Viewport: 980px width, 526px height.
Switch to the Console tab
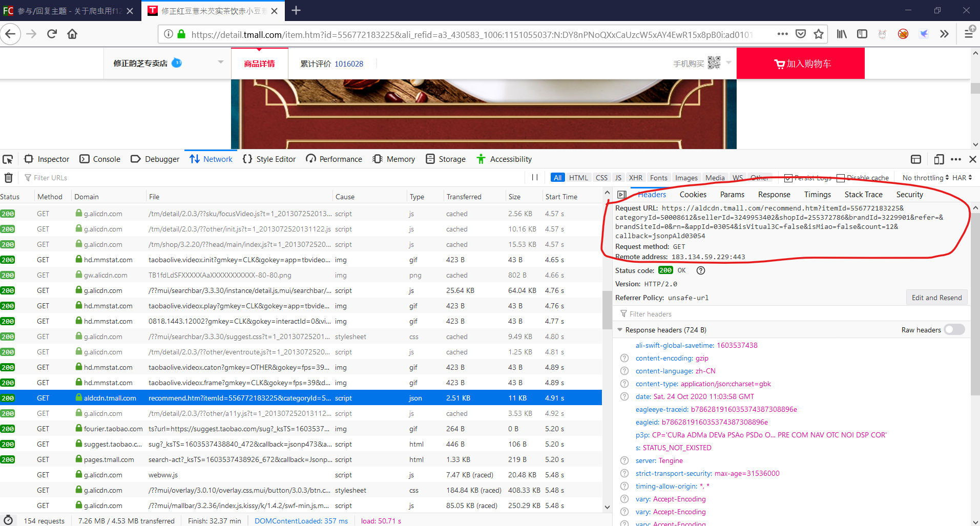[x=100, y=159]
